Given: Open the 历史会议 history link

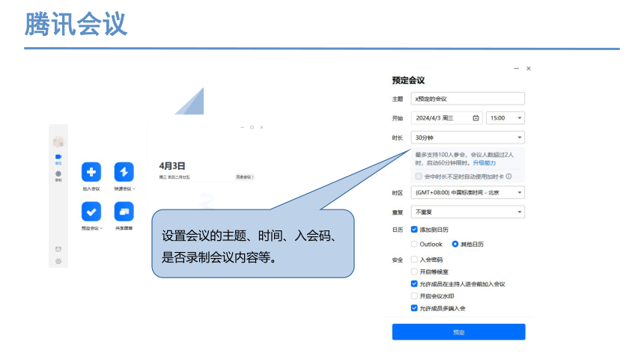Looking at the screenshot, I should (245, 177).
